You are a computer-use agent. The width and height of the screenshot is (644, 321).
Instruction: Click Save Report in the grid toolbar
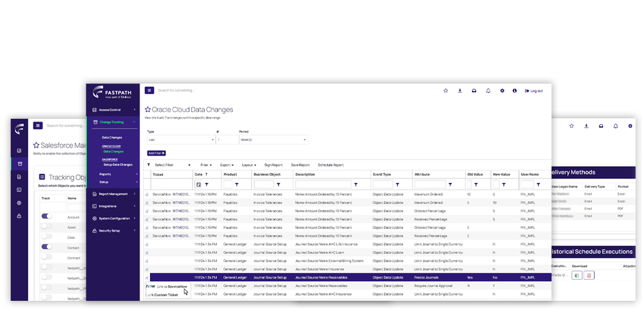(x=300, y=165)
